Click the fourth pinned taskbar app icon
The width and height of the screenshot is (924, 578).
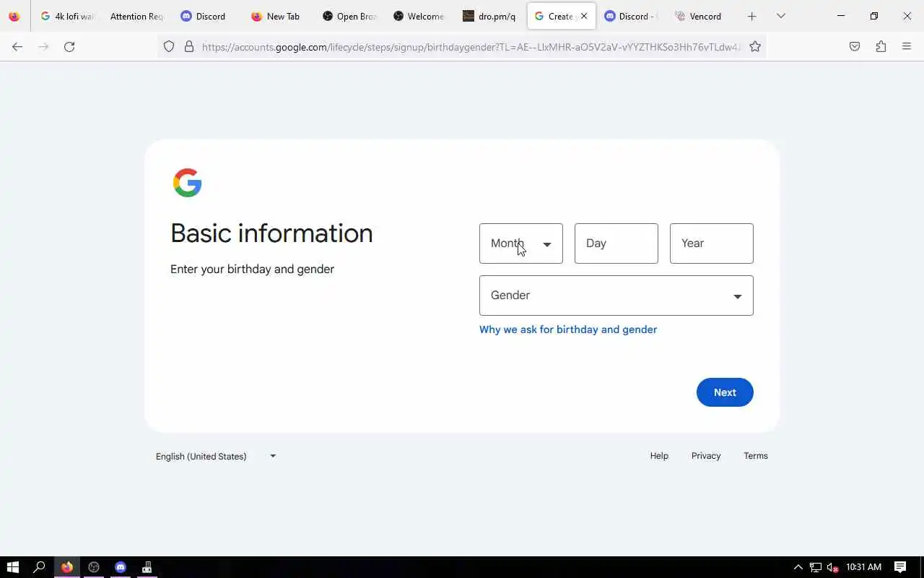point(147,567)
